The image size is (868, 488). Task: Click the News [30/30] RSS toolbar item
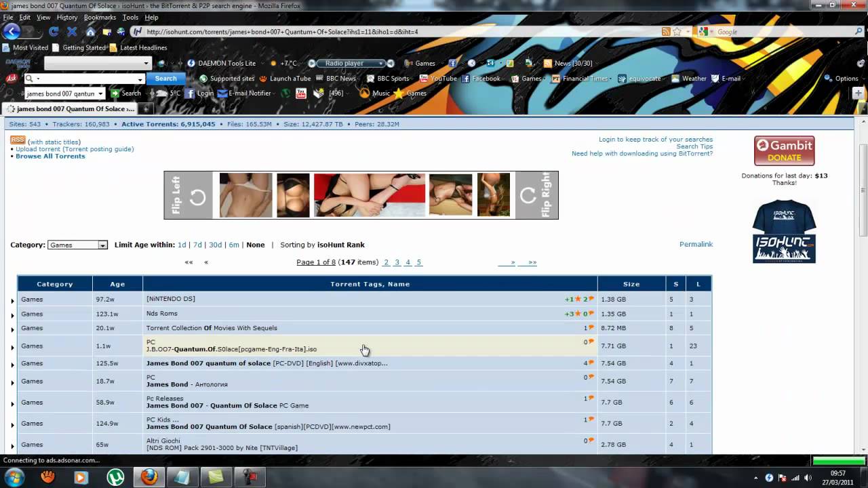[x=568, y=63]
